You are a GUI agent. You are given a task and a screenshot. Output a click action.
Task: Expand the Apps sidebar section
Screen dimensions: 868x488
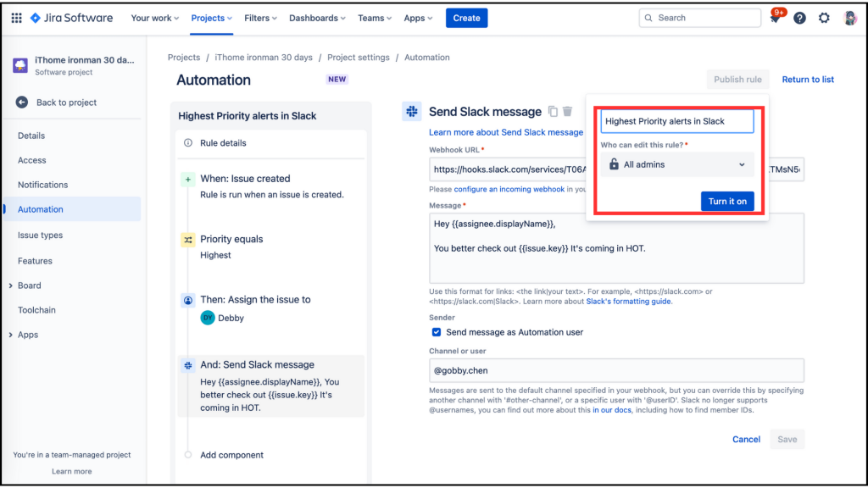pyautogui.click(x=10, y=335)
